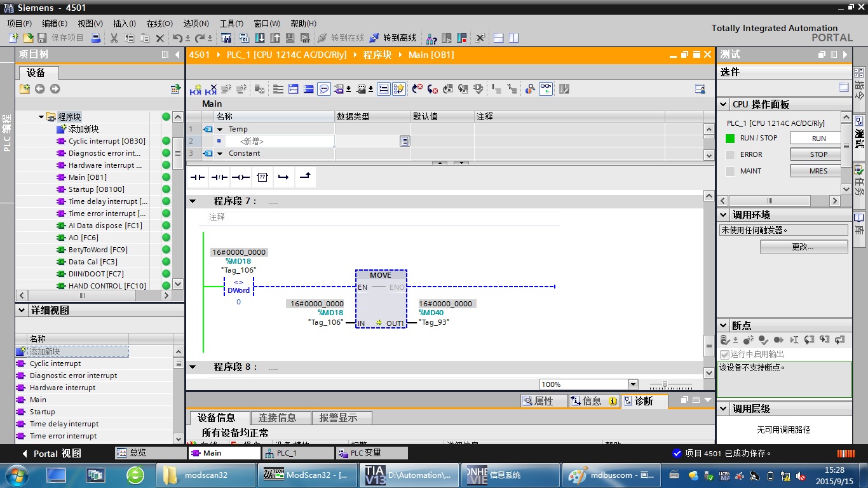Click the cut scissors icon
Screen dimensions: 868x488
[114, 38]
